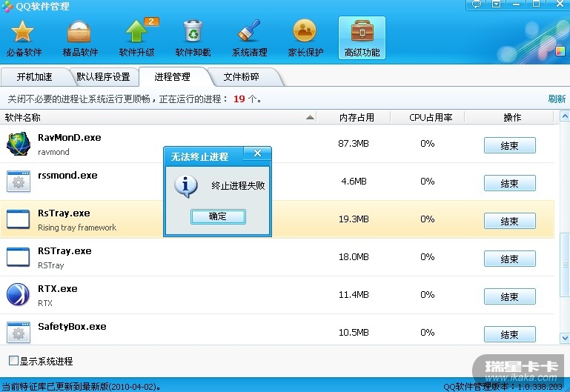
Task: Click the Rising tray framework description
Action: click(x=77, y=227)
